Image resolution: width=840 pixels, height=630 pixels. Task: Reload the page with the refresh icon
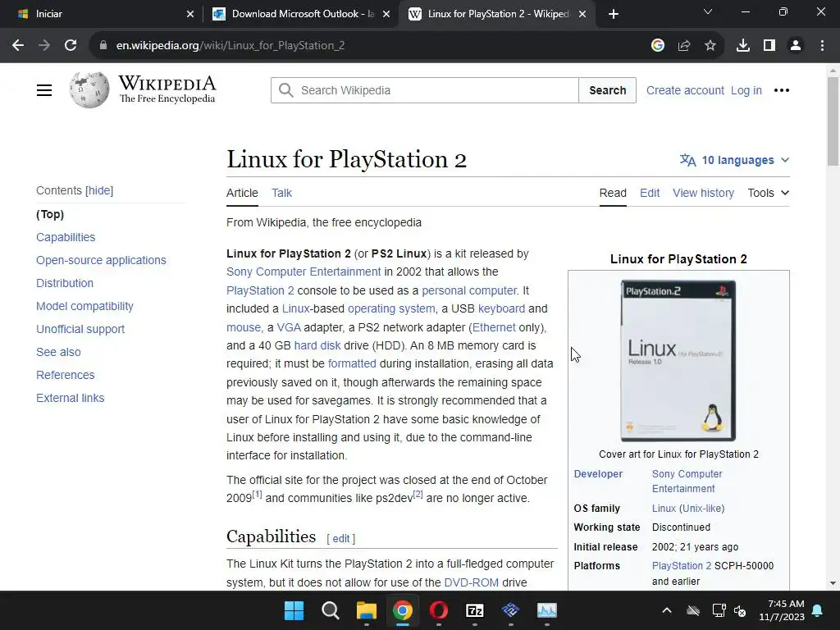[x=71, y=46]
